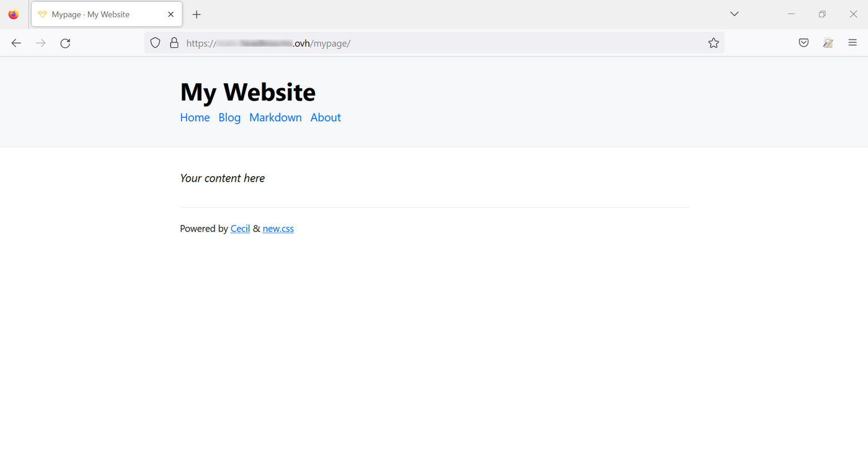Open a new browser tab

[197, 14]
